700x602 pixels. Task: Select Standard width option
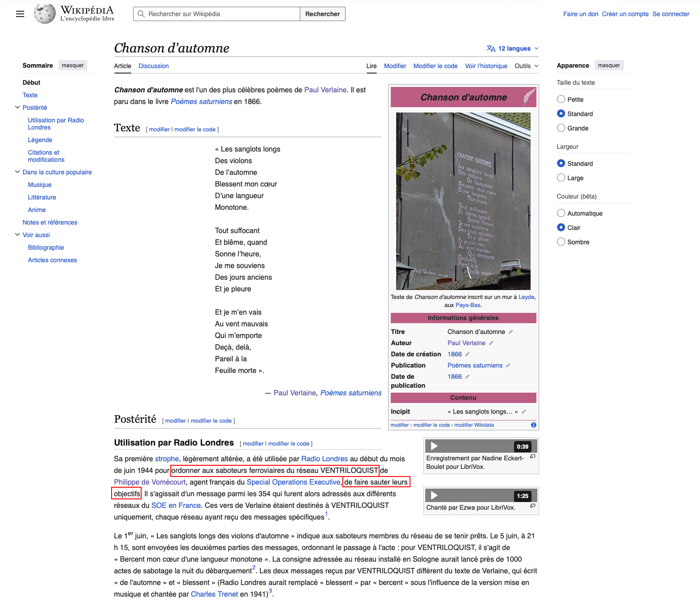click(561, 163)
